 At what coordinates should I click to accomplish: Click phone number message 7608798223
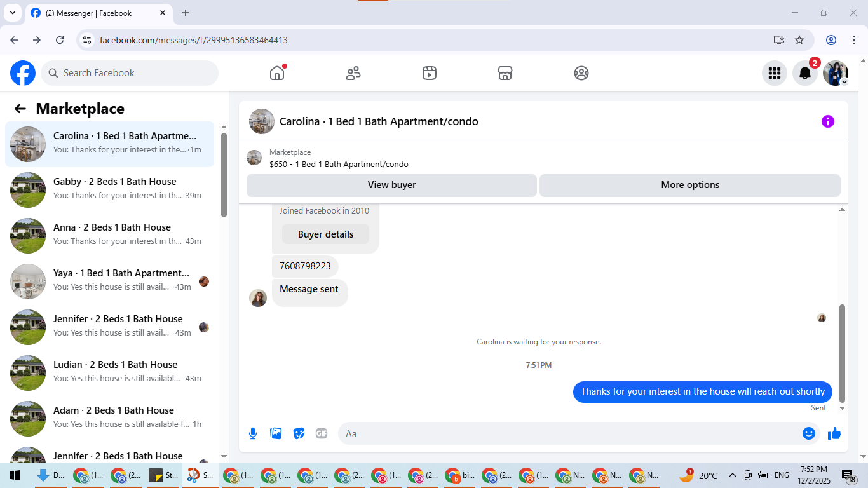(x=305, y=266)
